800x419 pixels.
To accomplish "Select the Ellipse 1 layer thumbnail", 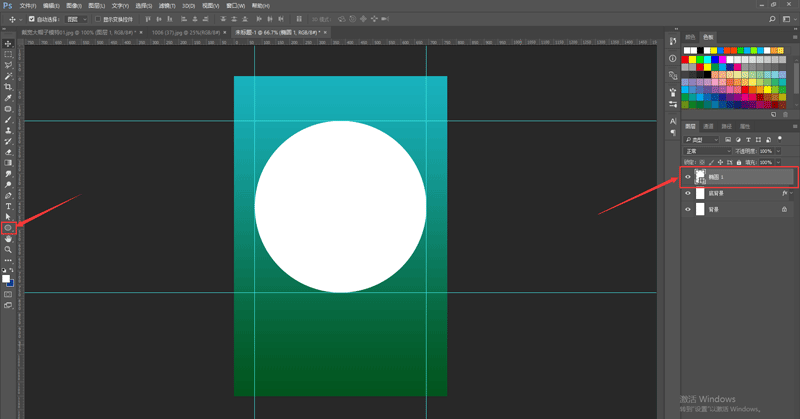I will click(700, 177).
